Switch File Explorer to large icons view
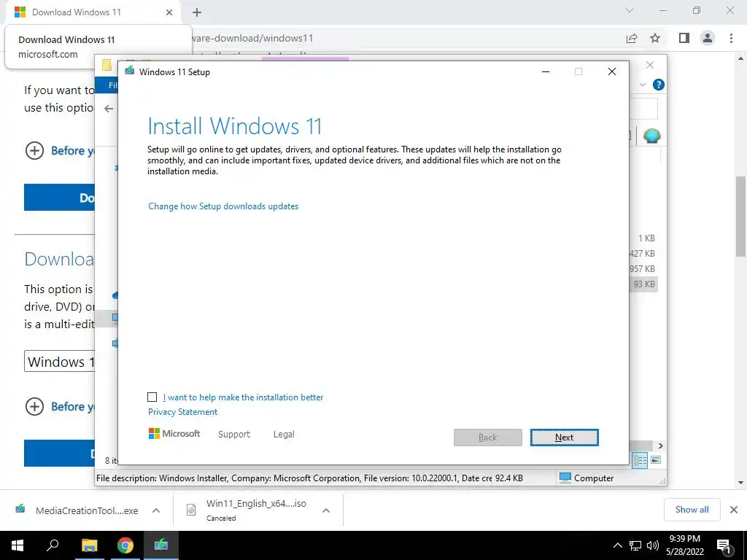This screenshot has height=560, width=747. click(x=656, y=460)
